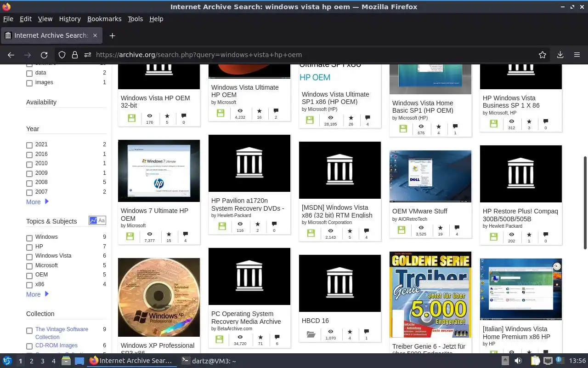Click the favorites star above 19 for OEM VMware Stuff
The height and width of the screenshot is (368, 588).
[x=440, y=228]
